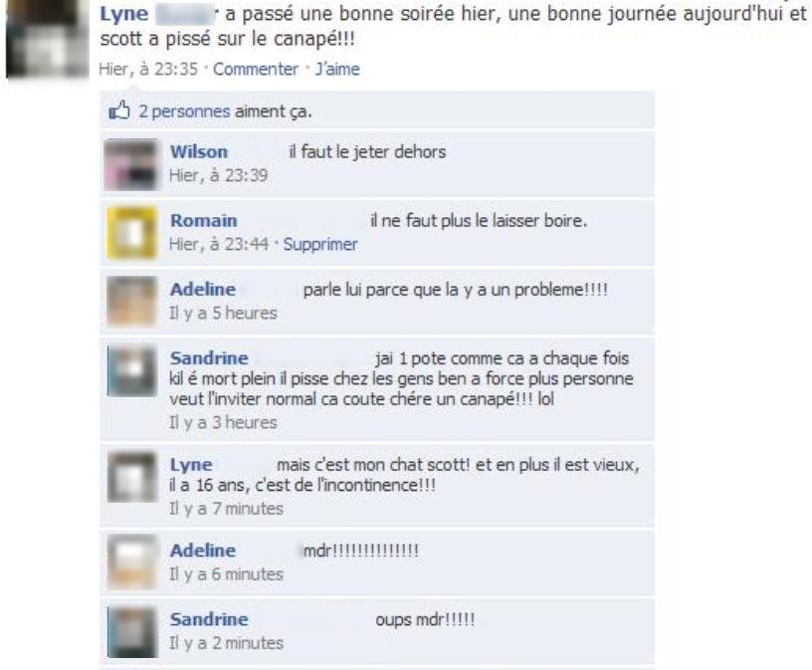Click Sandrine's name on oups mdr comment
Viewport: 812px width, 670px height.
tap(209, 619)
